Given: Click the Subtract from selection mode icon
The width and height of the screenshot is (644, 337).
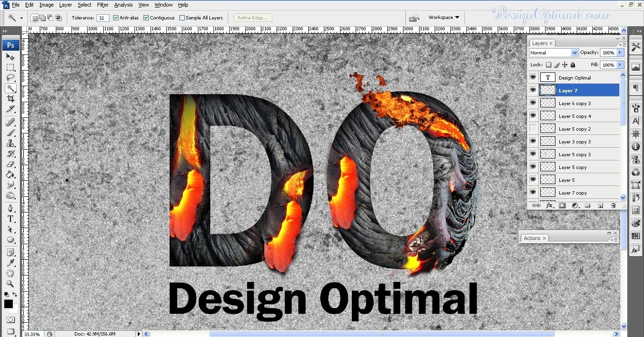Looking at the screenshot, I should tap(51, 18).
